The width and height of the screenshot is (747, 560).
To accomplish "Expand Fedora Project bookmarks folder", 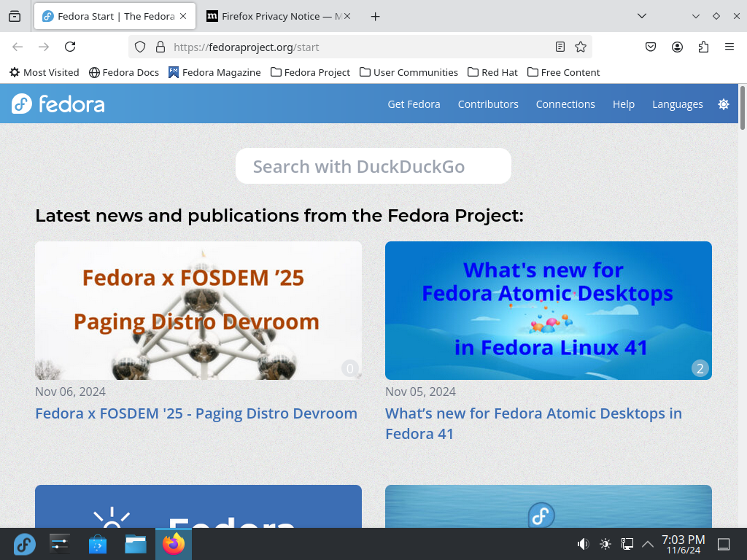I will tap(310, 72).
